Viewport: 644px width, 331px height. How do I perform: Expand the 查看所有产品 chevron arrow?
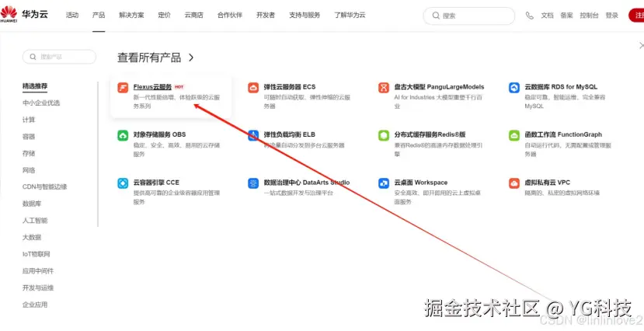191,57
